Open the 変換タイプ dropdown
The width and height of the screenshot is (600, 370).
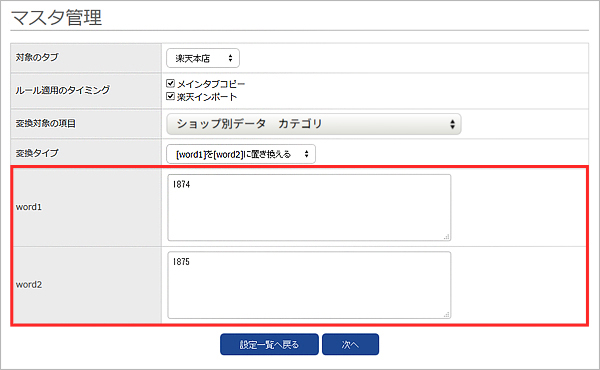pyautogui.click(x=241, y=154)
